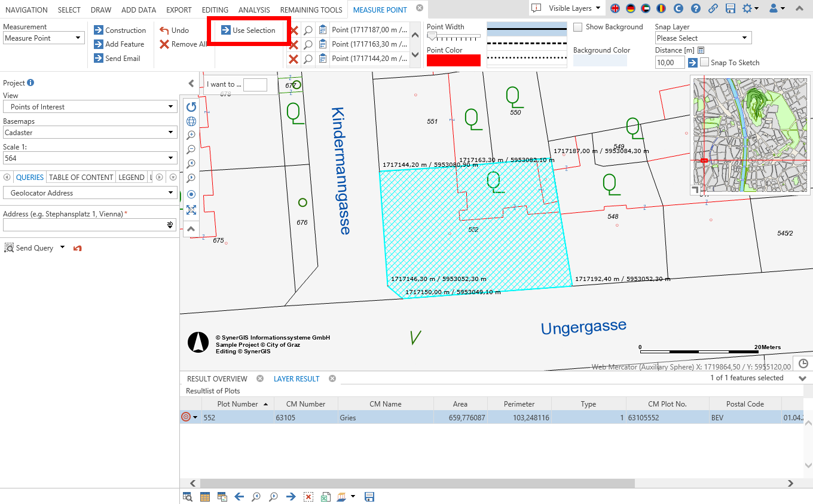Open the Basemaps dropdown showing Cadaster
The height and width of the screenshot is (504, 813).
coord(90,132)
